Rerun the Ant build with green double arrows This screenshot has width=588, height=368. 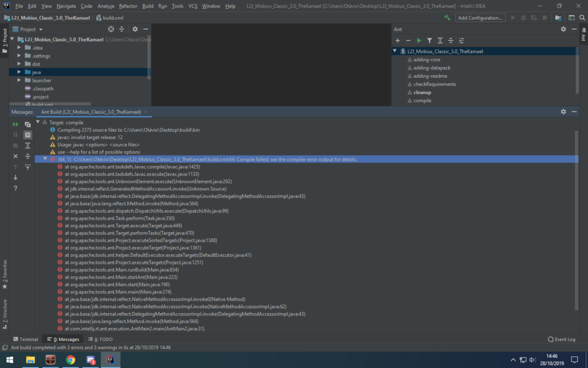click(x=16, y=124)
